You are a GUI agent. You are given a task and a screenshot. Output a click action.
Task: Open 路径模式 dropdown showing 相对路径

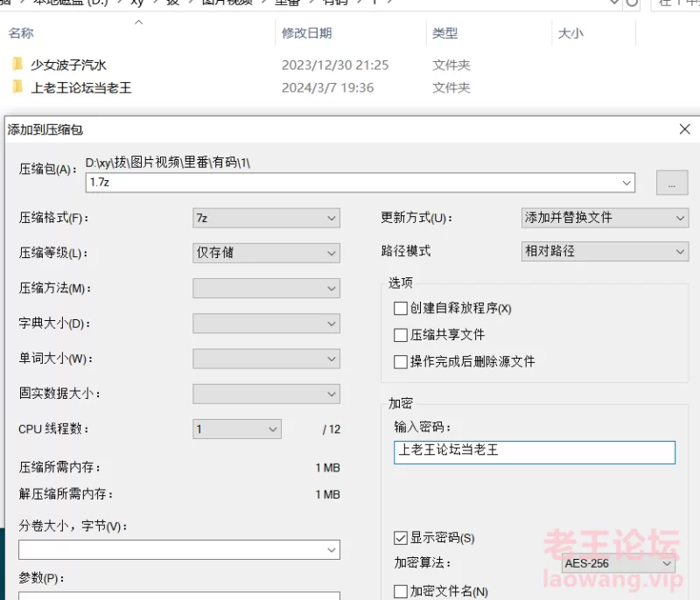click(605, 251)
